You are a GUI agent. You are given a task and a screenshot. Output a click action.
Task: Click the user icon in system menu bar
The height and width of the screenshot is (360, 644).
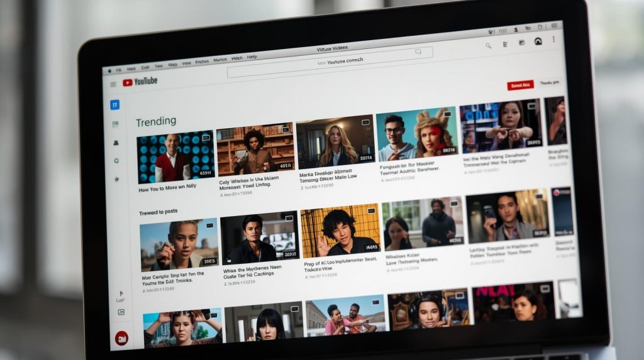(x=516, y=29)
